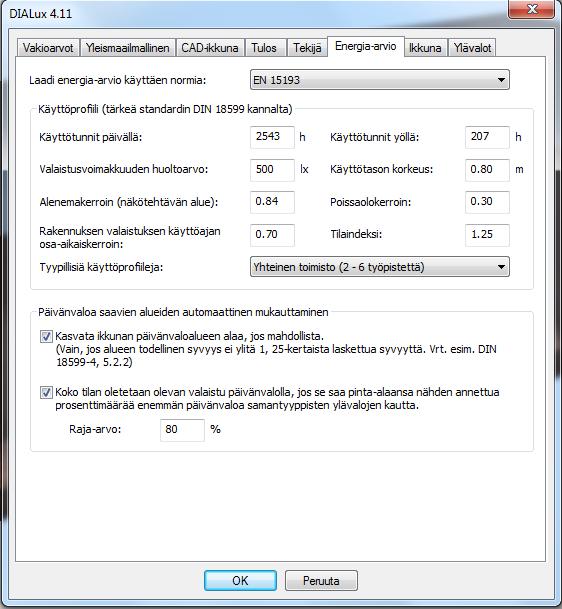Select the Energia-arvio tab
The height and width of the screenshot is (609, 562).
coord(366,46)
